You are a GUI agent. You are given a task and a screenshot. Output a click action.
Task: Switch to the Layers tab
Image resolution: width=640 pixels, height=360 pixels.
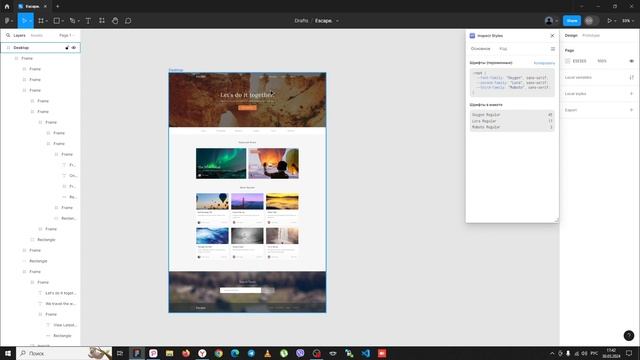[19, 36]
